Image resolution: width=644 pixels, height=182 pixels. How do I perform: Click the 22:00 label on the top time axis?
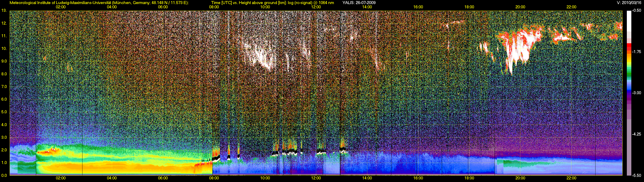pos(571,7)
